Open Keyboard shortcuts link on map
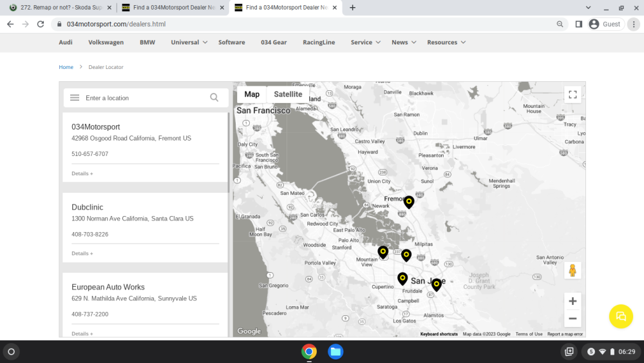 (439, 334)
